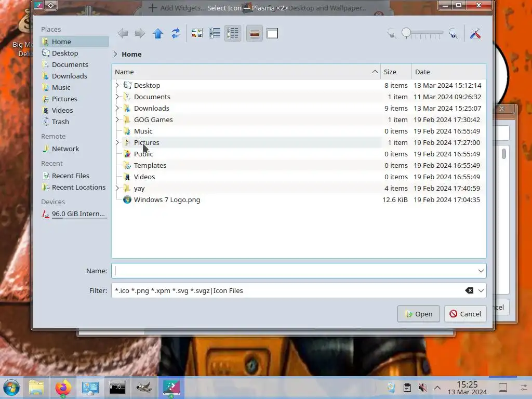Open Network under Remote
This screenshot has width=532, height=399.
tap(74, 149)
